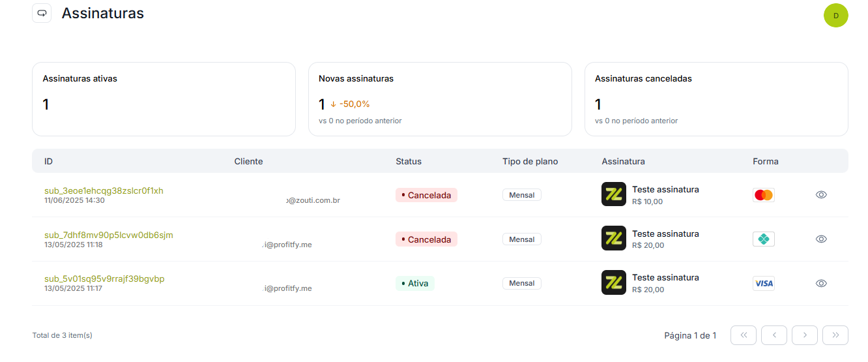The height and width of the screenshot is (362, 868).
Task: Select the Assinaturas canceladas summary card
Action: (x=716, y=99)
